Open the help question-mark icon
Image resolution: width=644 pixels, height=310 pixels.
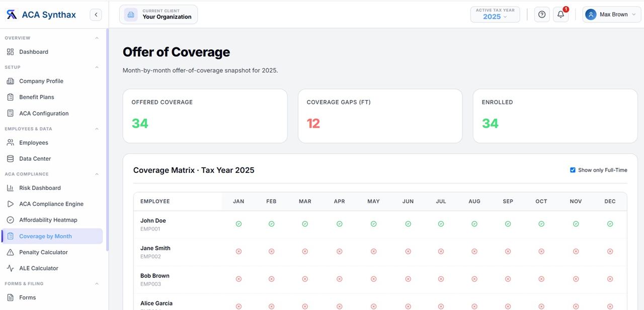point(542,15)
